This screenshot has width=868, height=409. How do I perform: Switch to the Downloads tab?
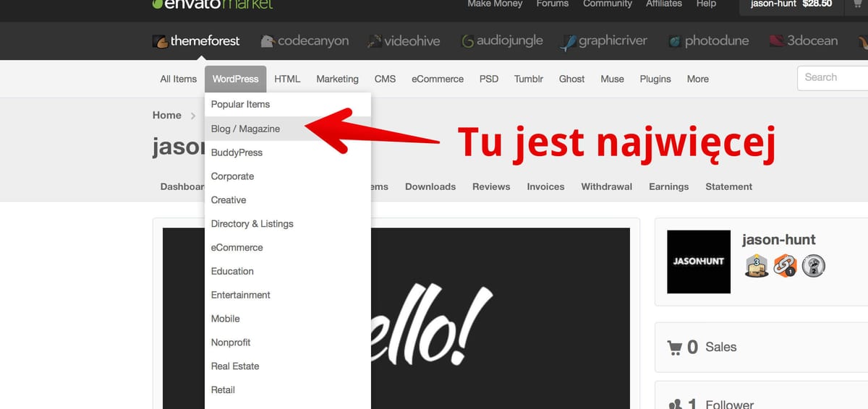coord(430,186)
